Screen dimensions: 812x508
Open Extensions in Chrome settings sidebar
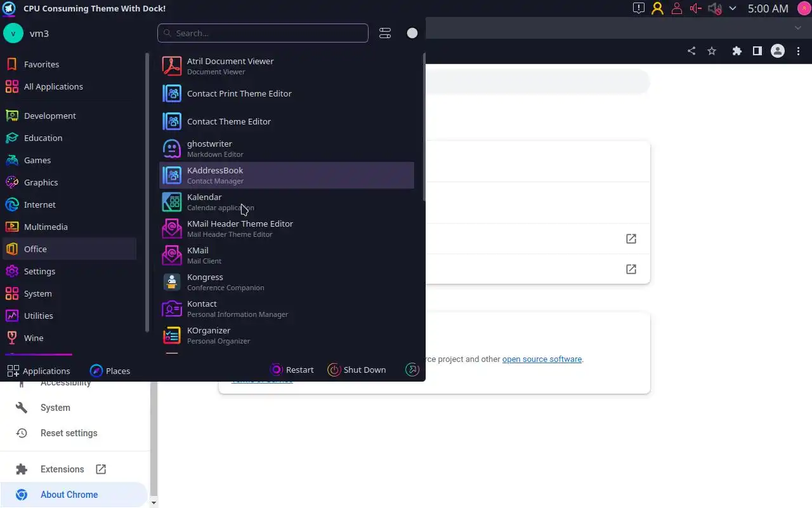[x=74, y=469]
